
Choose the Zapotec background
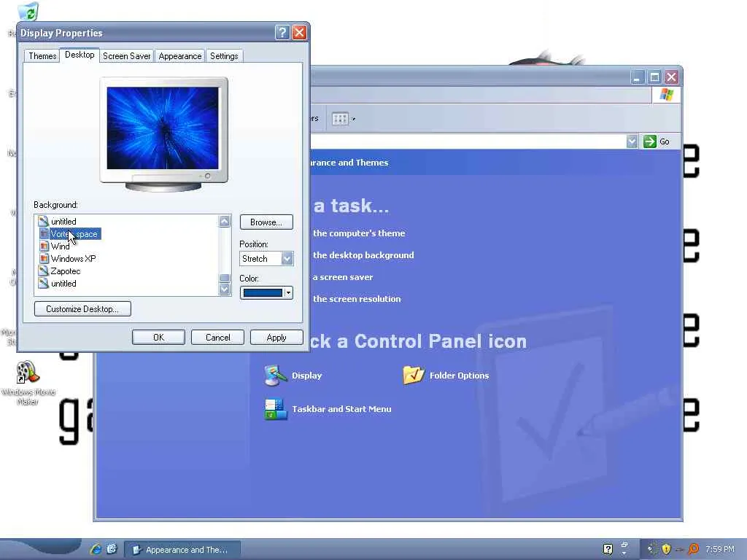[x=65, y=271]
